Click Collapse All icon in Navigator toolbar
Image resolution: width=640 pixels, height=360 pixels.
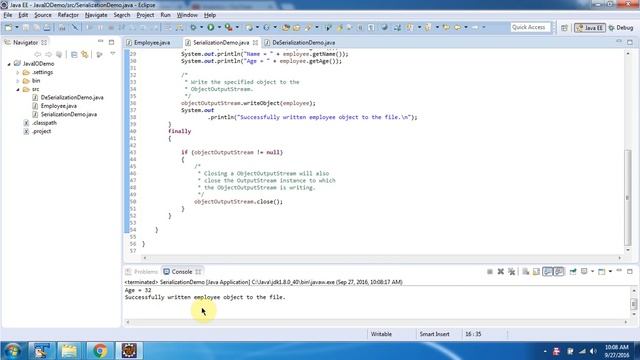pyautogui.click(x=74, y=54)
